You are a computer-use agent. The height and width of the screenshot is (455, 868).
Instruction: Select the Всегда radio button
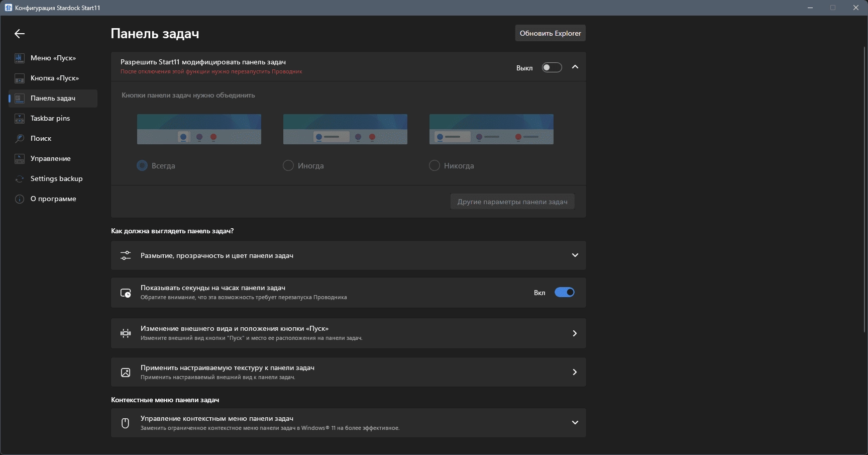142,165
